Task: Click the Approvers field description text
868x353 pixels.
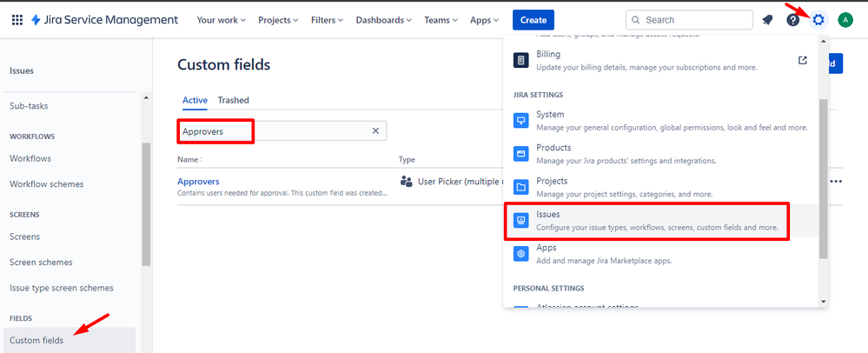Action: point(282,193)
